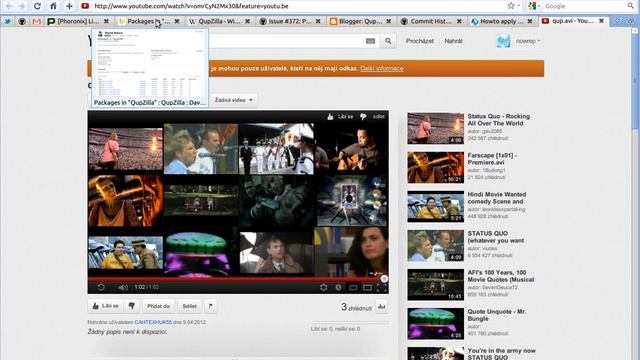Image resolution: width=640 pixels, height=360 pixels.
Task: Open uploader CAHTEXHUK55 channel link
Action: [x=153, y=322]
